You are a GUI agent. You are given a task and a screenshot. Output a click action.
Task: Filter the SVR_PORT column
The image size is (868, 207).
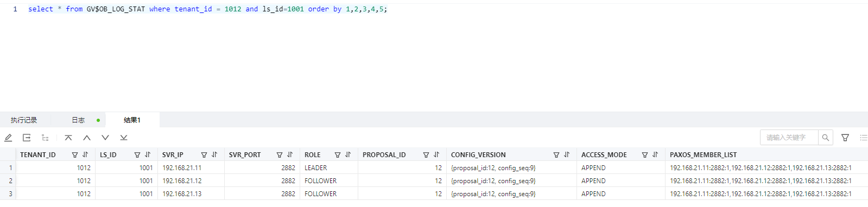pyautogui.click(x=280, y=155)
